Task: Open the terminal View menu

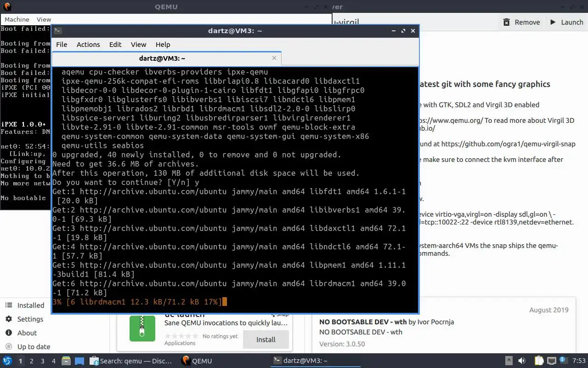Action: tap(138, 45)
